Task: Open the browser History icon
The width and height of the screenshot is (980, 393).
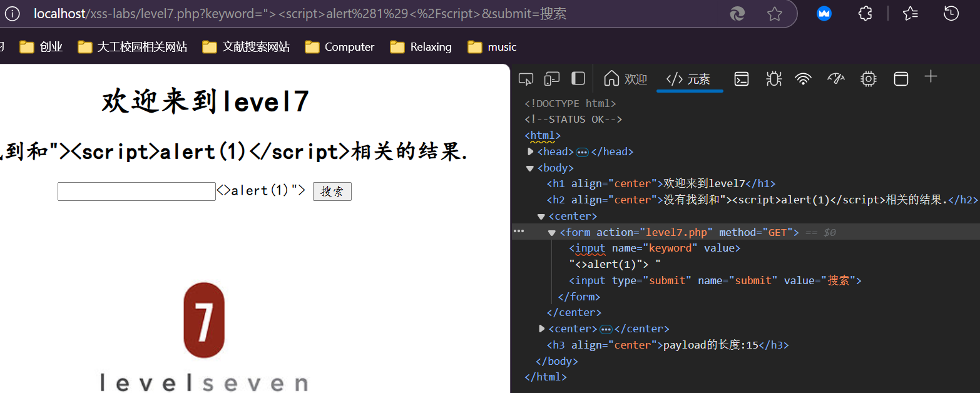Action: (951, 13)
